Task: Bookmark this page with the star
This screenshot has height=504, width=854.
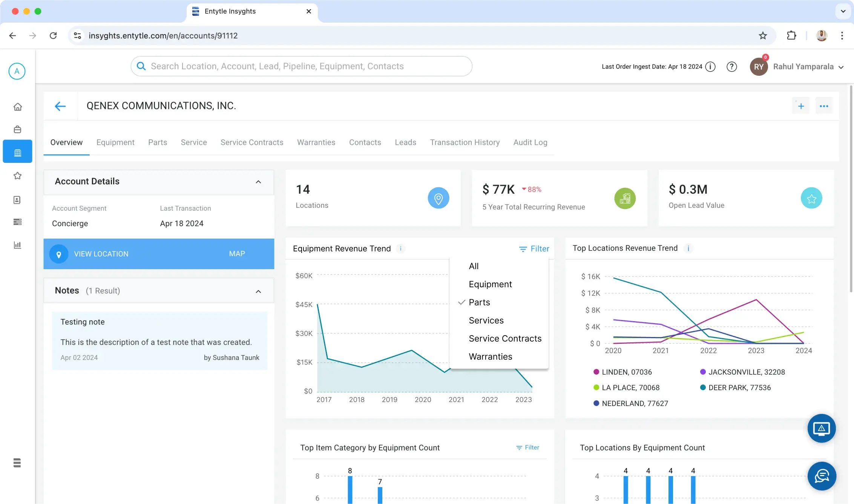Action: (x=763, y=35)
